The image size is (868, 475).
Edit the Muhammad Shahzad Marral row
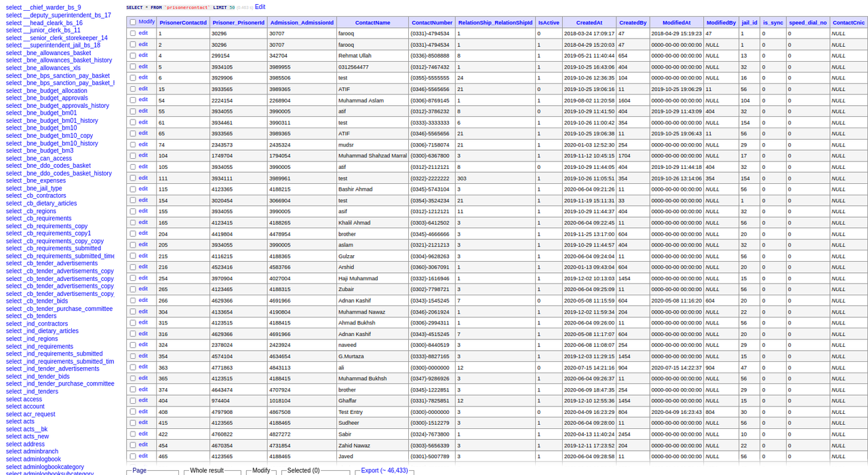click(x=143, y=155)
